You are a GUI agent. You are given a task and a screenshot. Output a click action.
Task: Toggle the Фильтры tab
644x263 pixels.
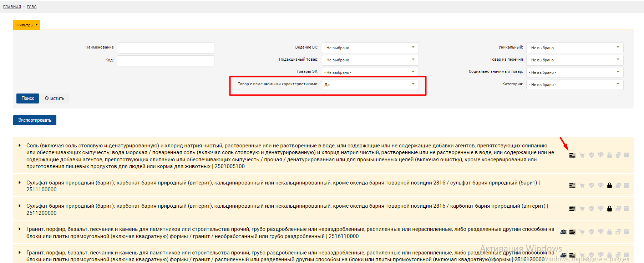pos(27,25)
